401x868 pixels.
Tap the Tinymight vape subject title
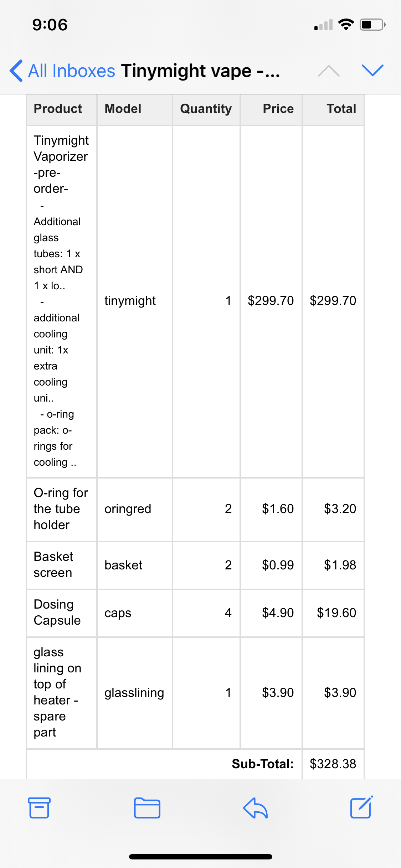click(200, 71)
